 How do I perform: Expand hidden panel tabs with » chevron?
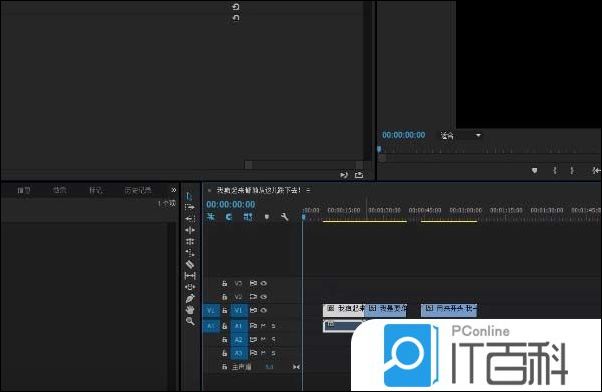(x=174, y=190)
